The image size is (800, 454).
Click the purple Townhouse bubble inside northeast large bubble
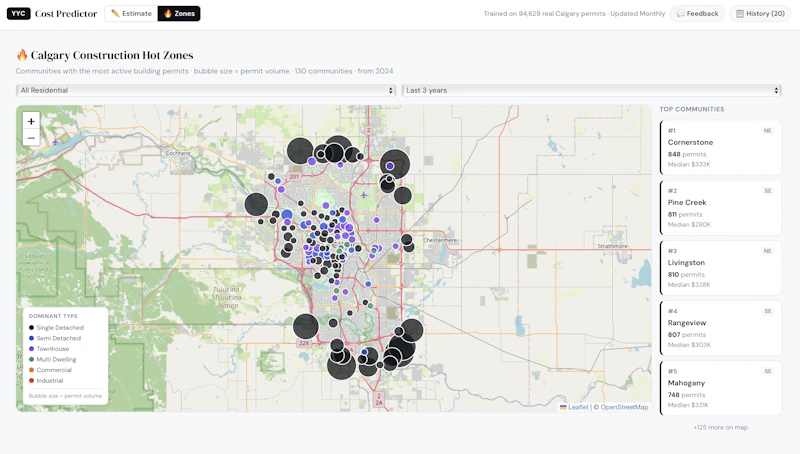(x=390, y=166)
